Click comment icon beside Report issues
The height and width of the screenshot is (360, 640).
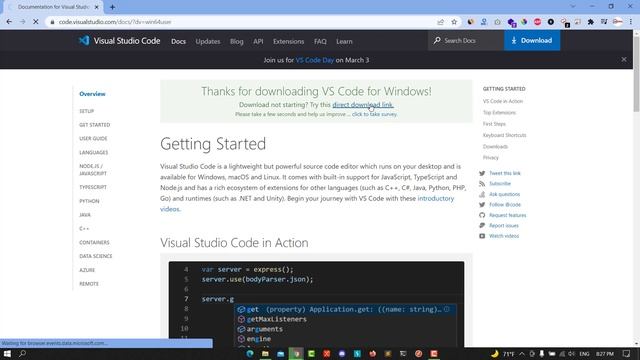pos(482,225)
